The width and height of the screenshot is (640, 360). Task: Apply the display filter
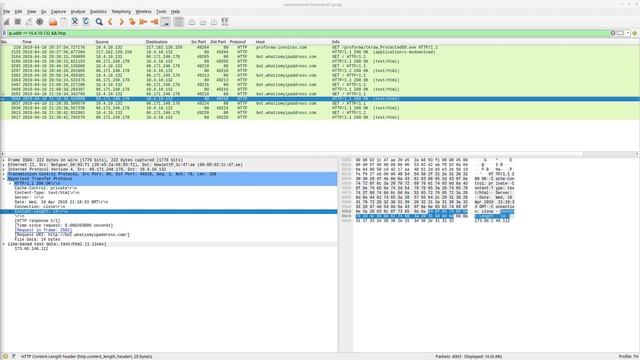tap(620, 33)
